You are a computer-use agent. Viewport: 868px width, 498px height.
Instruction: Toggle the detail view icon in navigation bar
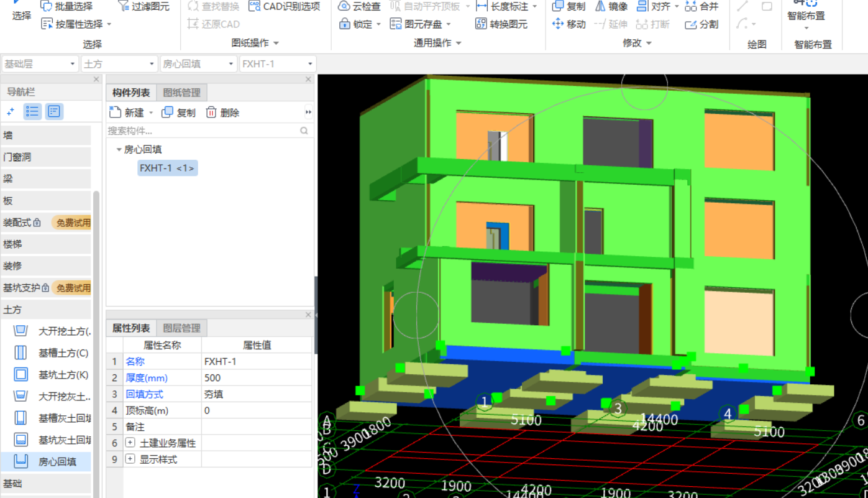pyautogui.click(x=54, y=112)
